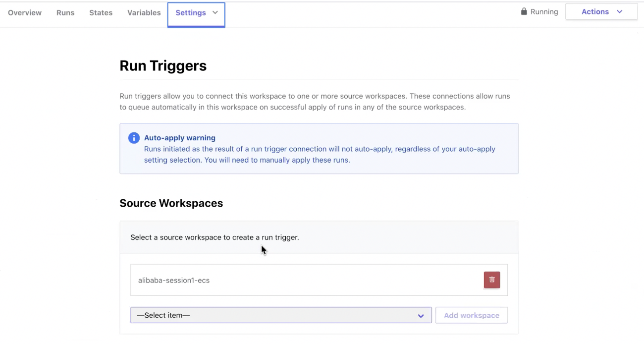Click the lock icon next to Running
Screen dimensions: 644x344
[523, 11]
